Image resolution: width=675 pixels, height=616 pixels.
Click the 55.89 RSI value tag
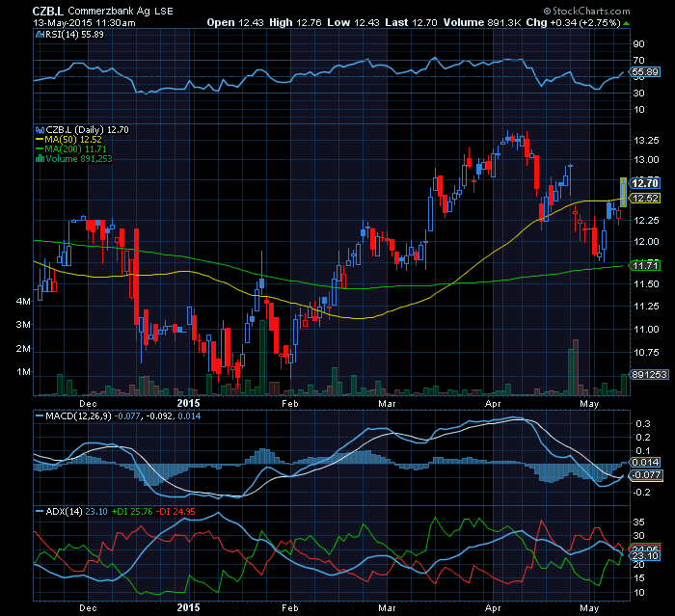tap(645, 72)
